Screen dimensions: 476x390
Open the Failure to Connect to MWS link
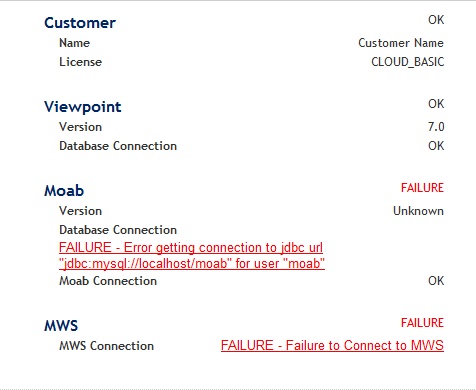pos(332,345)
